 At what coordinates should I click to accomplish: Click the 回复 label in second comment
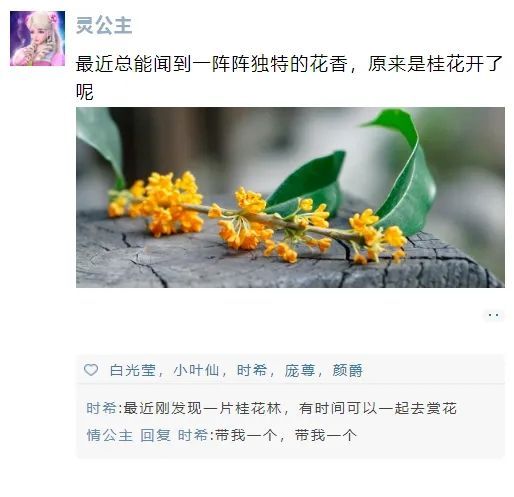click(x=155, y=435)
